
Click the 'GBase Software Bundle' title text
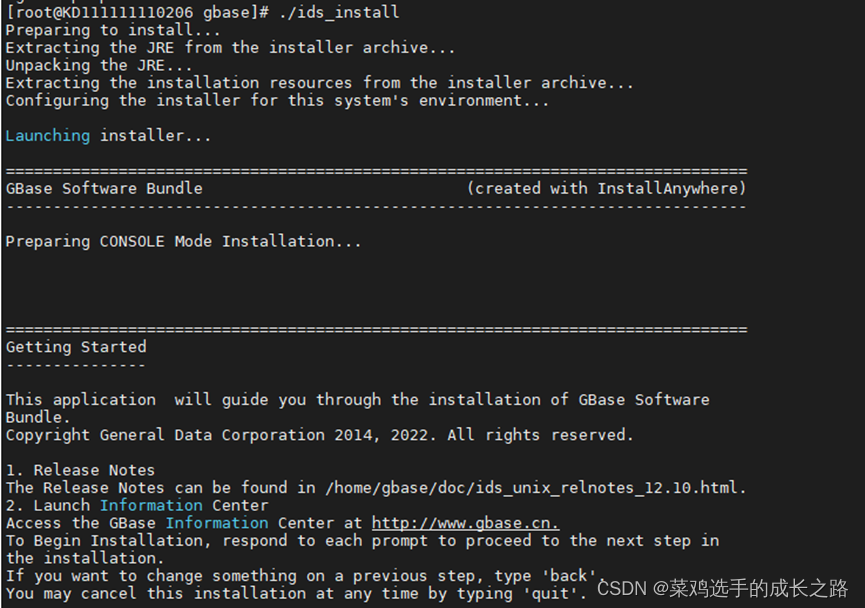click(x=103, y=188)
